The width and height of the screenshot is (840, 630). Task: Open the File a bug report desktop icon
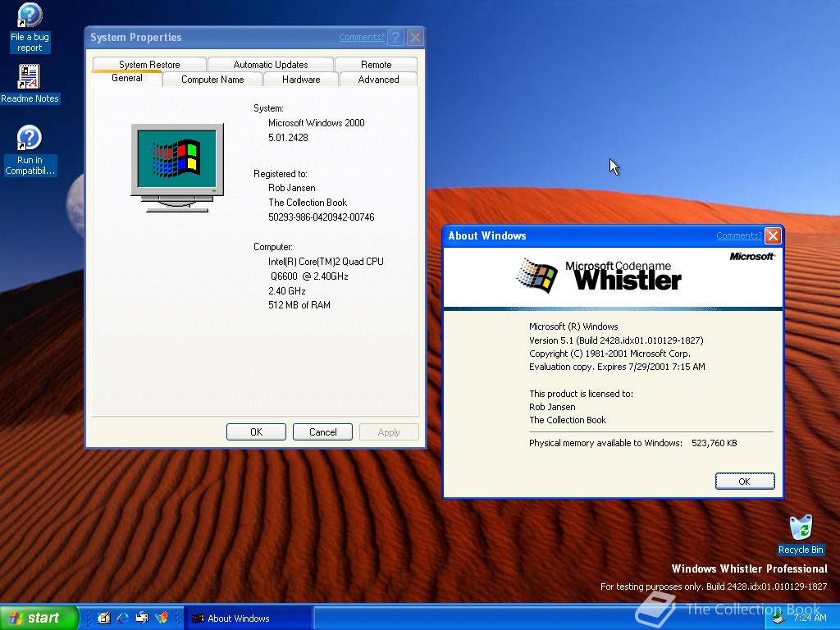click(29, 25)
